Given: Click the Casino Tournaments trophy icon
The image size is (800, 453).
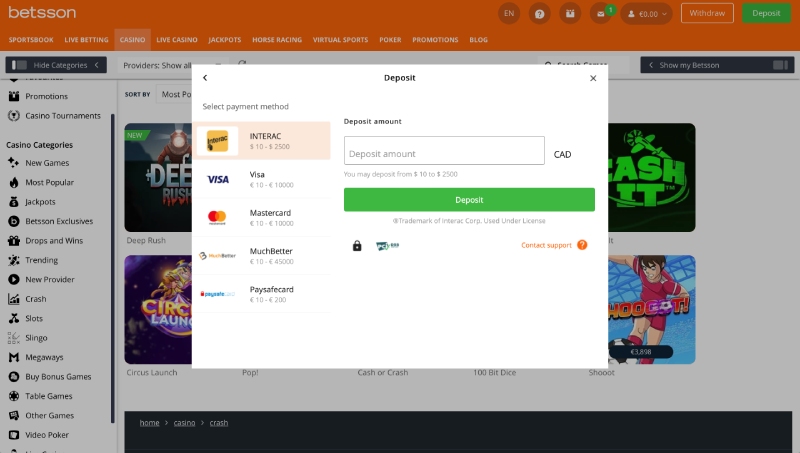Looking at the screenshot, I should tap(14, 115).
